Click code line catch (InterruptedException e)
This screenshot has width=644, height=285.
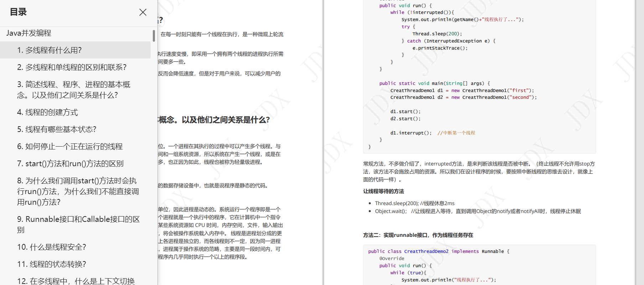pyautogui.click(x=448, y=41)
